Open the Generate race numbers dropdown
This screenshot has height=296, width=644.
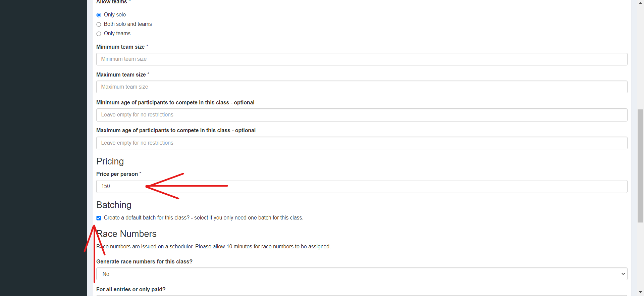(362, 274)
